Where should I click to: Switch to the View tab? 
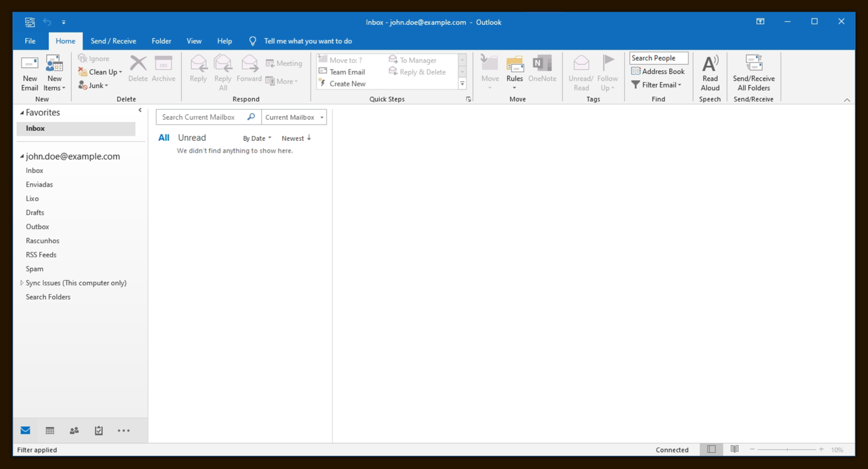point(194,41)
